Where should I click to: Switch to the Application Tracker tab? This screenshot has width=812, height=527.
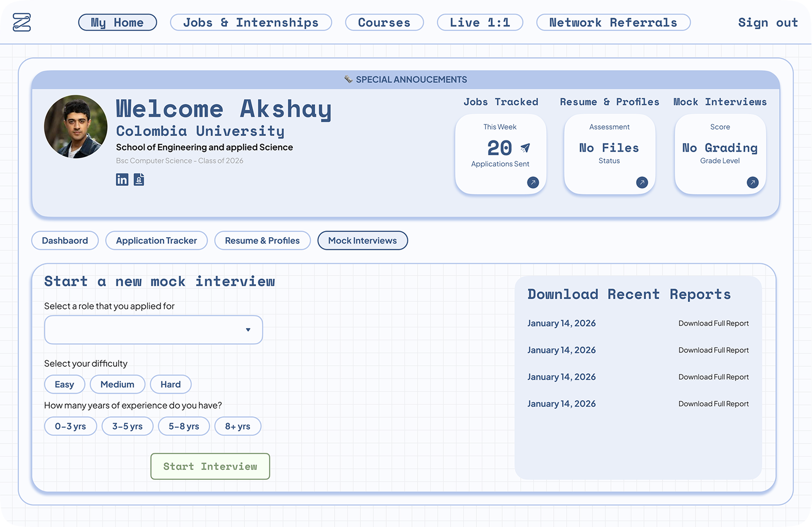tap(156, 240)
